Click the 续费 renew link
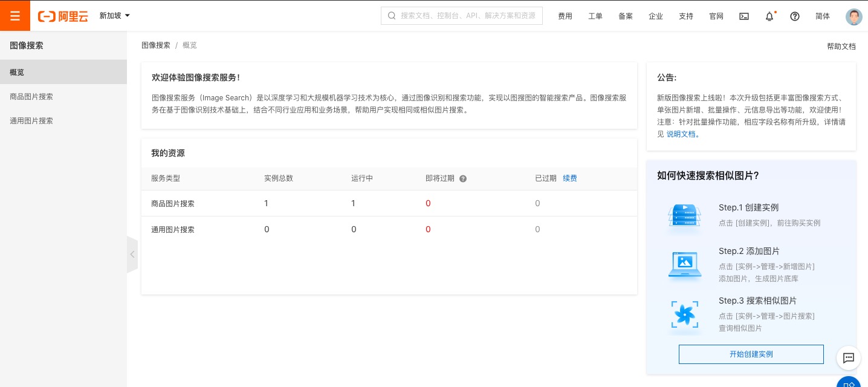 570,178
